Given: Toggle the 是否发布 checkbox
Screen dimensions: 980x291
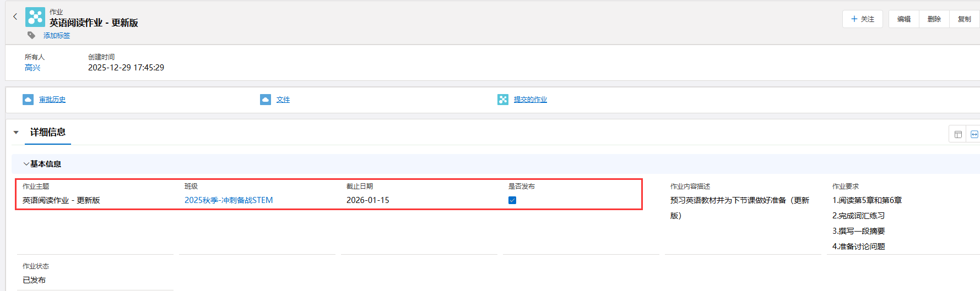Looking at the screenshot, I should [x=512, y=200].
